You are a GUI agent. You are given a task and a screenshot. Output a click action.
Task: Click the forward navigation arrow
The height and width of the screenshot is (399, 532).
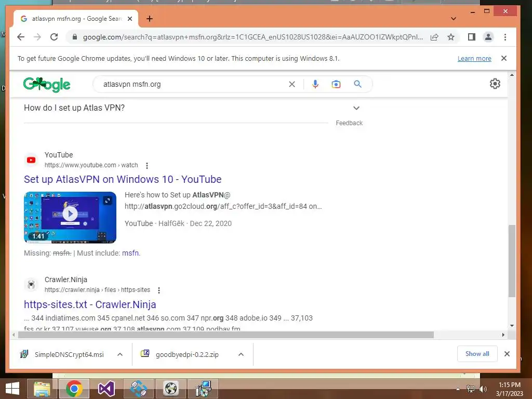click(x=37, y=37)
